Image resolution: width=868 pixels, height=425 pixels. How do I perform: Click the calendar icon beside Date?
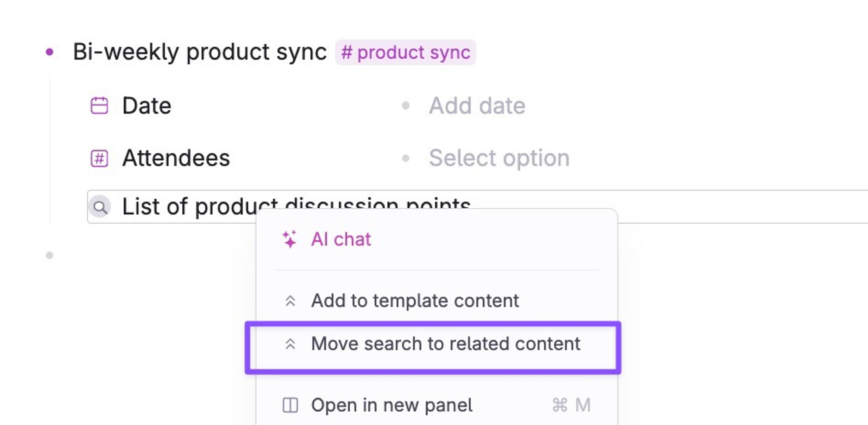[99, 106]
